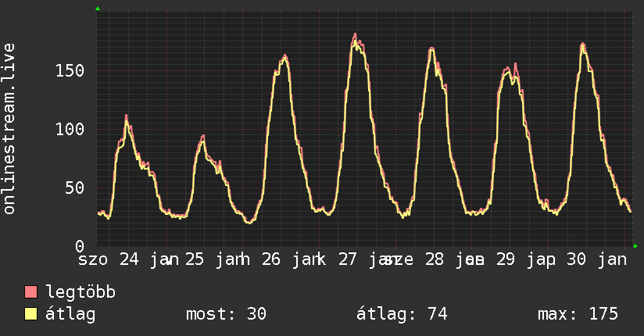
Task: Click the vertical onlinestream.live axis title
Action: pos(9,129)
